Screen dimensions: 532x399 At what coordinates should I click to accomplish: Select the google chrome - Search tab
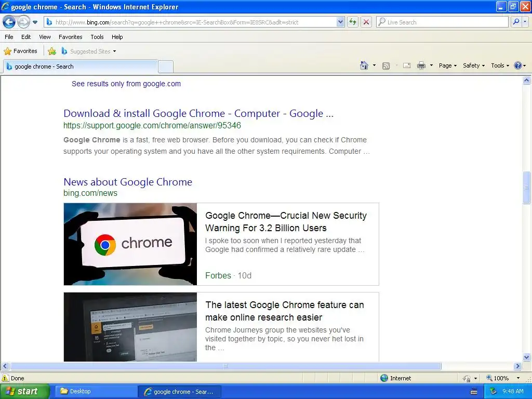click(81, 66)
